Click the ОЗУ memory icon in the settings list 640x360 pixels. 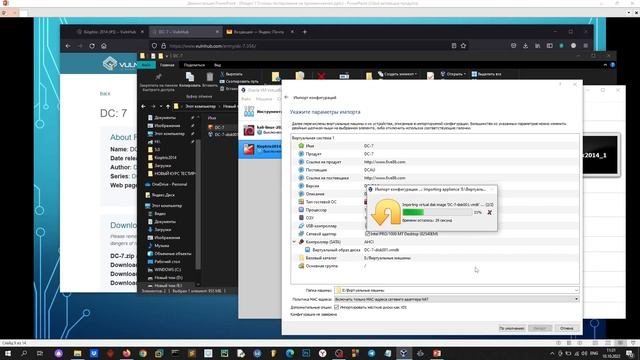pos(301,218)
